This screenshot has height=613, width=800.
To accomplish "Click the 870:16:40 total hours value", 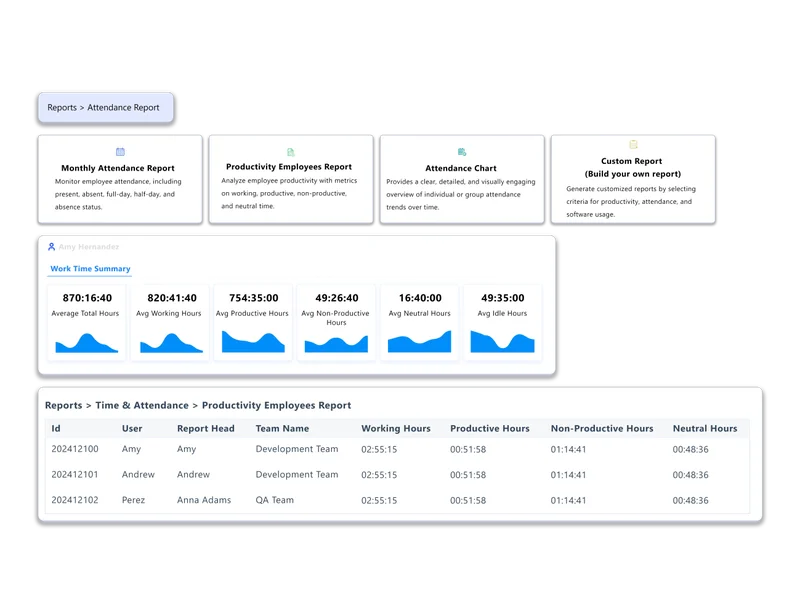I will pos(87,298).
